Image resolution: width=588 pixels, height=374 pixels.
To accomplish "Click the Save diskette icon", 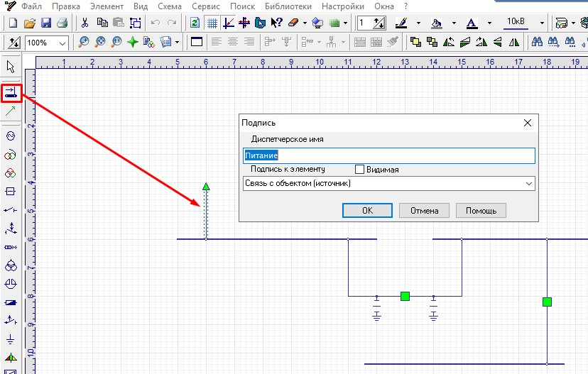I will click(x=46, y=23).
